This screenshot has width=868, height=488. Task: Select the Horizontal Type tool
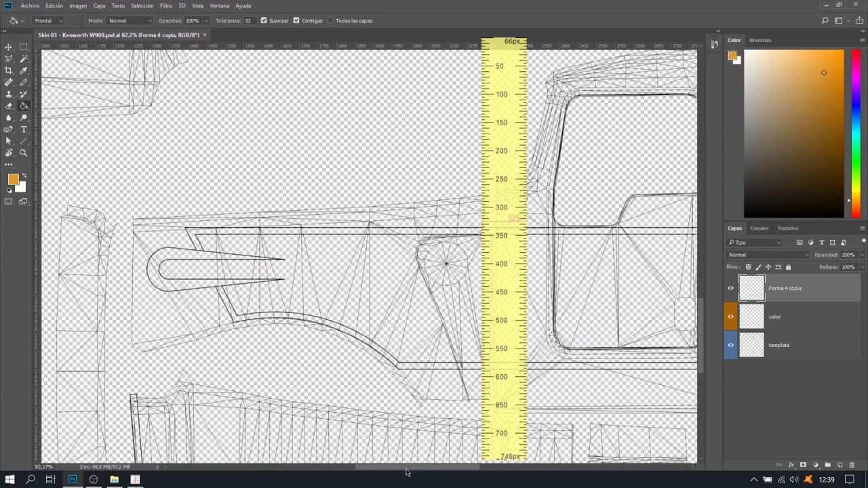(x=24, y=129)
